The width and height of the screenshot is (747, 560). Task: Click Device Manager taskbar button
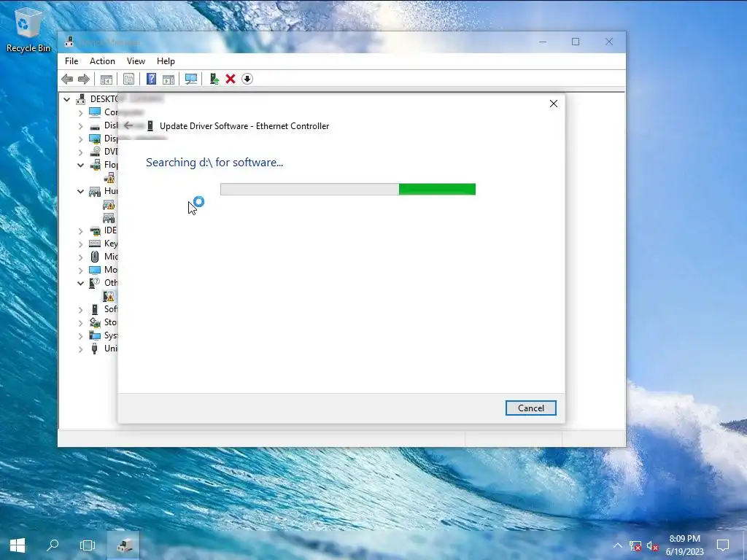point(123,545)
